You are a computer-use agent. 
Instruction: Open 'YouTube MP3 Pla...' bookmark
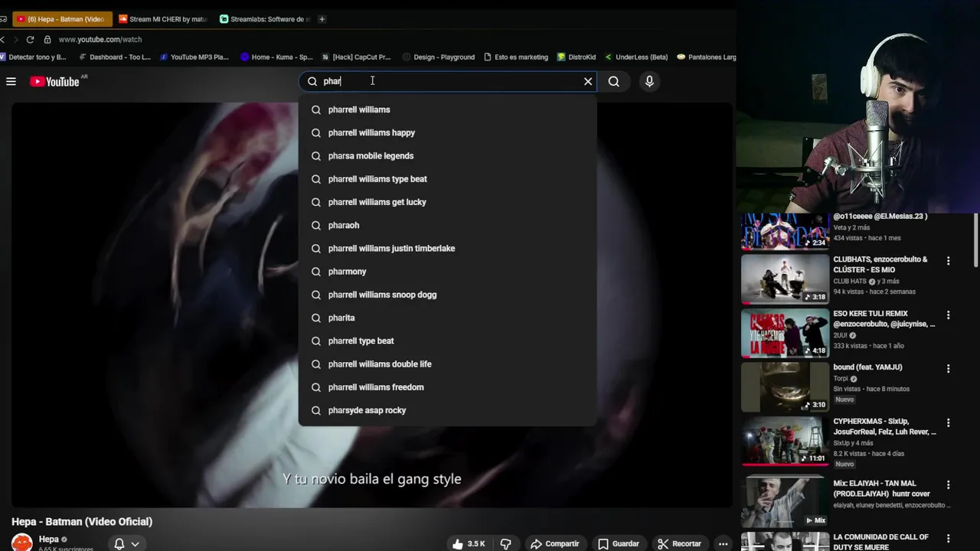pyautogui.click(x=194, y=57)
